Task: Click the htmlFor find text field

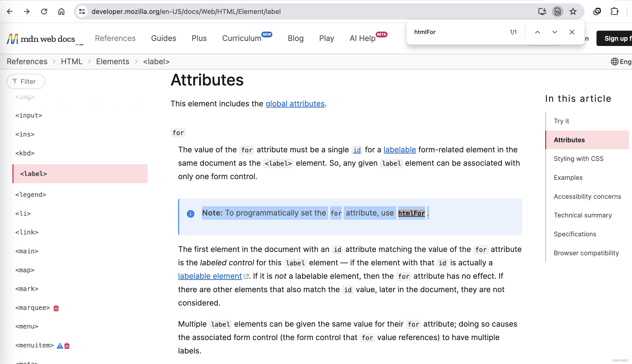Action: (458, 32)
